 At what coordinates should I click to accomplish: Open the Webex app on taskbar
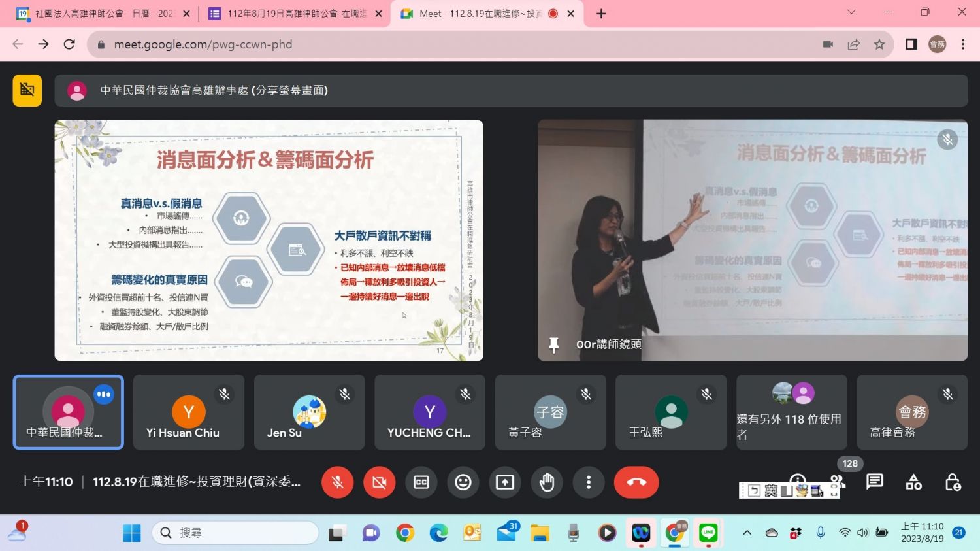point(641,533)
